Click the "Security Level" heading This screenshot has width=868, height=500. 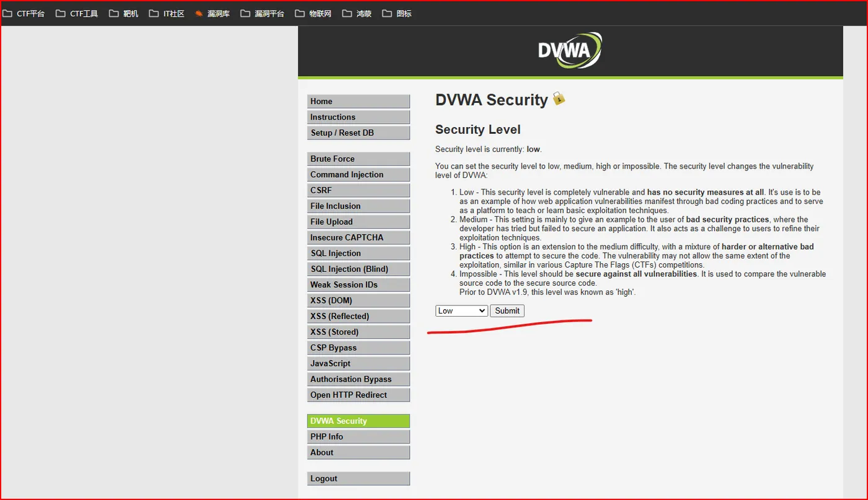click(478, 129)
